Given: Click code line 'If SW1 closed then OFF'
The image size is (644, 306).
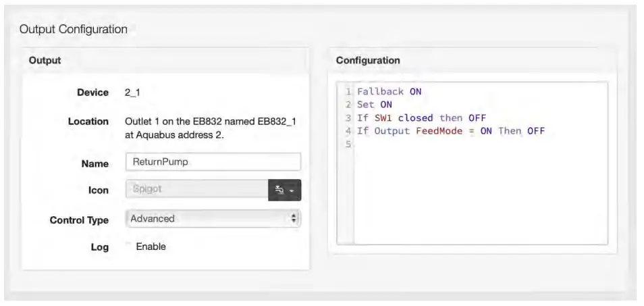Looking at the screenshot, I should (x=421, y=118).
